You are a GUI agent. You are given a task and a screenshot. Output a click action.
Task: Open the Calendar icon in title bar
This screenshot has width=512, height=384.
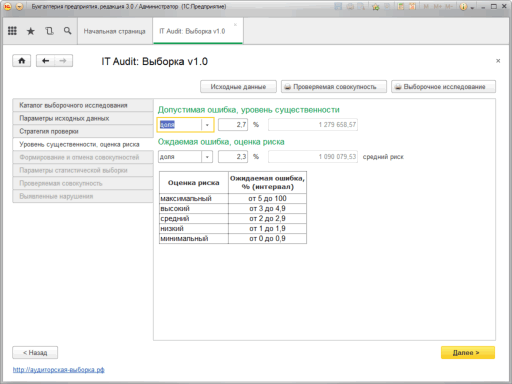pyautogui.click(x=412, y=6)
